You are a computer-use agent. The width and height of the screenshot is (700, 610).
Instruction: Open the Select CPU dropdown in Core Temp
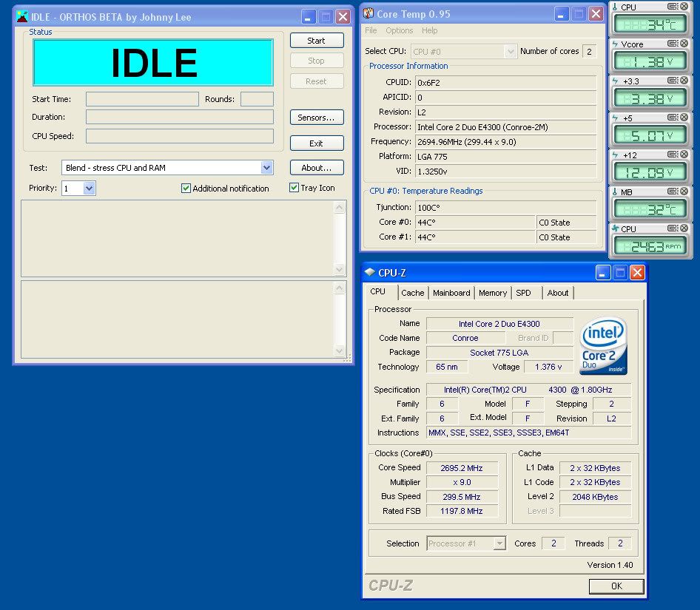pos(511,52)
